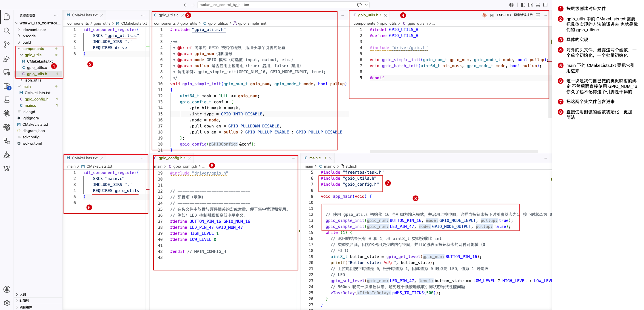644x310 pixels.
Task: Open the chat dropdown arrow in title bar
Action: (367, 5)
